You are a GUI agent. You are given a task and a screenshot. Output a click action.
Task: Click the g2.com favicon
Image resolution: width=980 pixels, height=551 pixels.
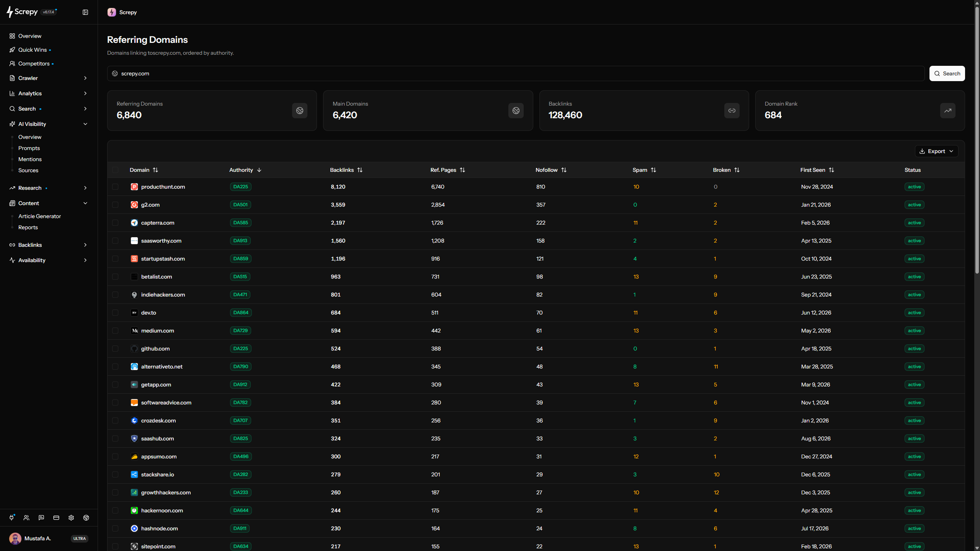pos(134,205)
